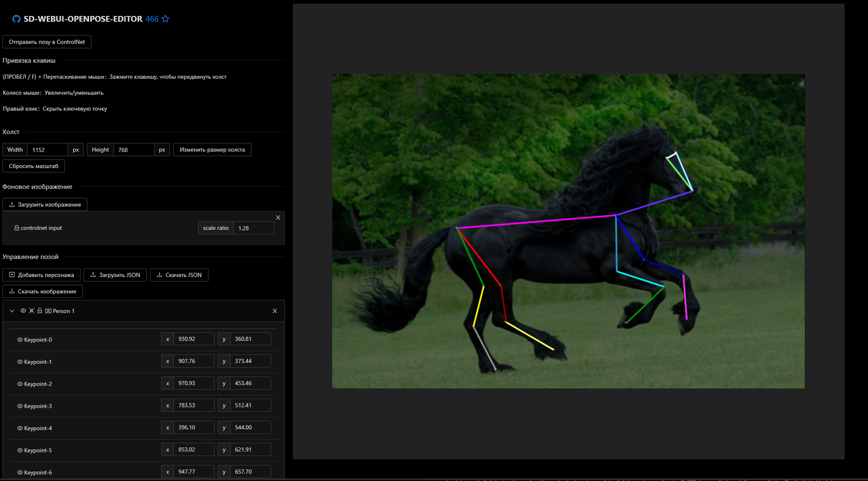The width and height of the screenshot is (868, 481).
Task: Click 'Изменить размер холста' button
Action: pyautogui.click(x=212, y=150)
